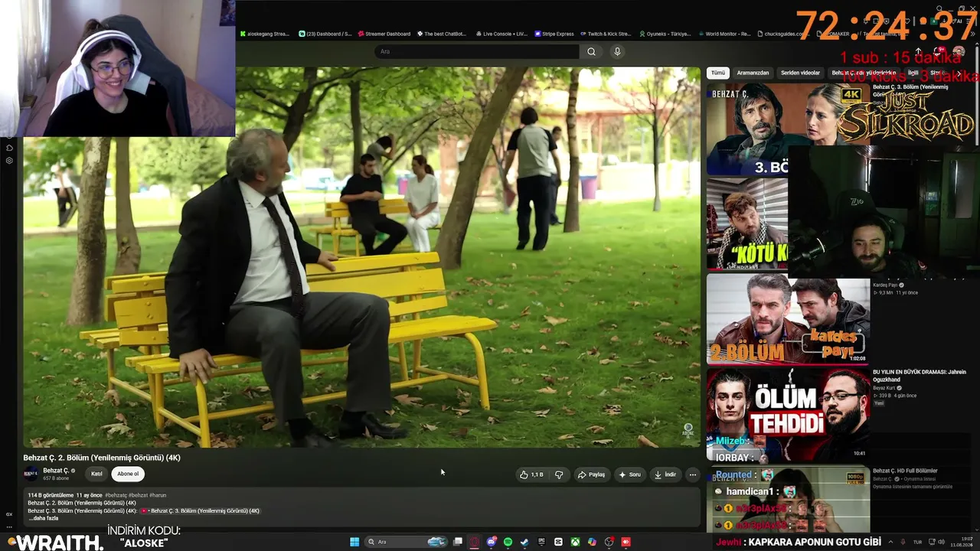Image resolution: width=980 pixels, height=551 pixels.
Task: Select the 'İlgili' filter chip
Action: [913, 73]
